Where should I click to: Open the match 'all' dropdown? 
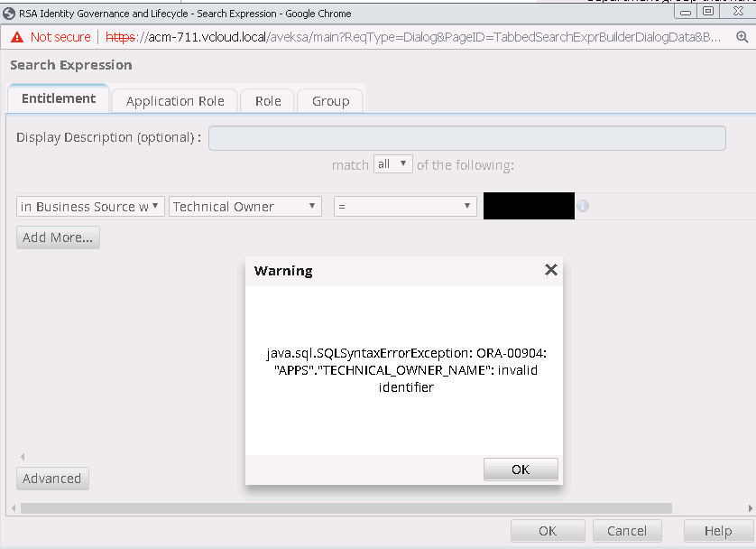tap(392, 164)
